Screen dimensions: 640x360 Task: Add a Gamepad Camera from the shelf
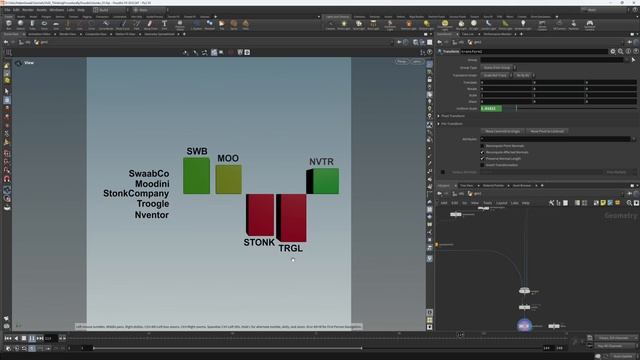(590, 25)
